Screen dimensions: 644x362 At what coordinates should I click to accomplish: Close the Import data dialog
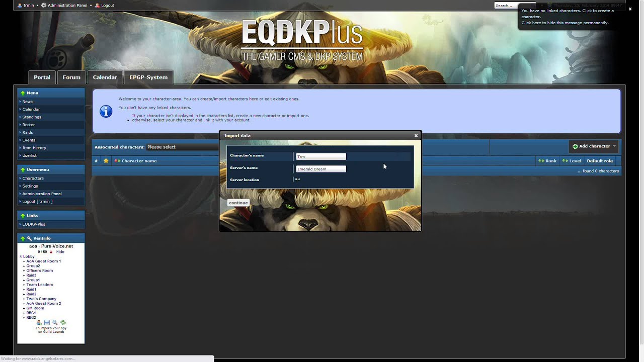416,136
